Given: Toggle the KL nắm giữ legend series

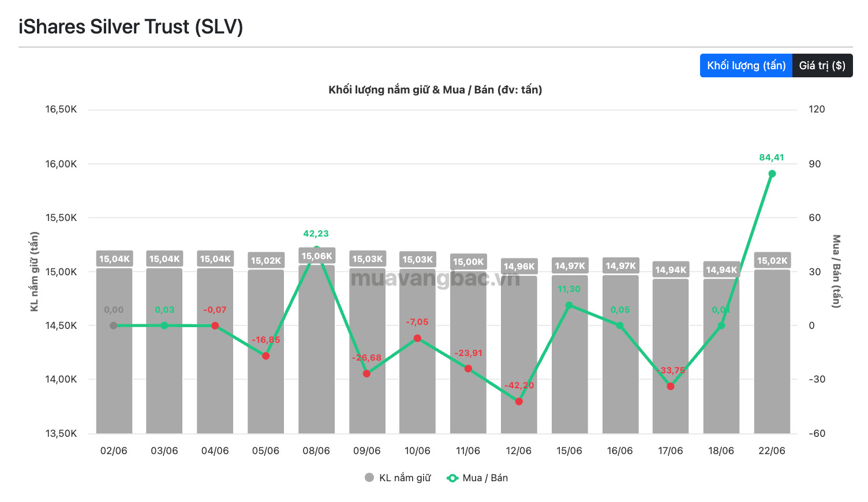Looking at the screenshot, I should coord(398,478).
